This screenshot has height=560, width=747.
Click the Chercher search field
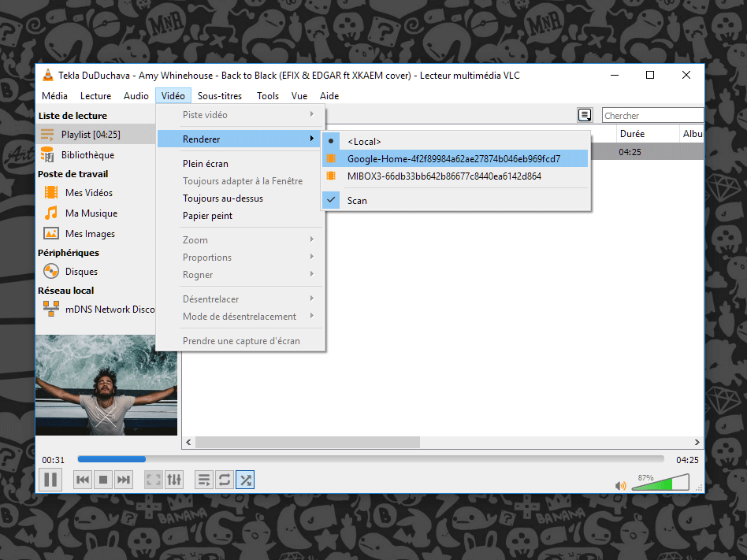pyautogui.click(x=652, y=115)
